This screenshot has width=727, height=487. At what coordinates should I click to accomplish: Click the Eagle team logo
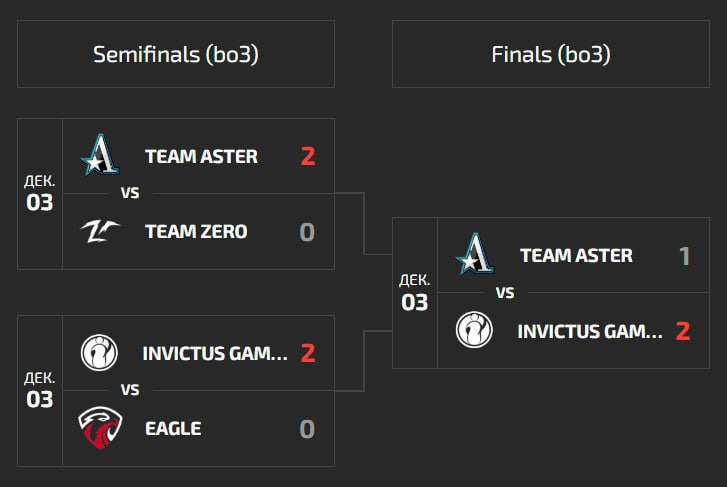(100, 428)
